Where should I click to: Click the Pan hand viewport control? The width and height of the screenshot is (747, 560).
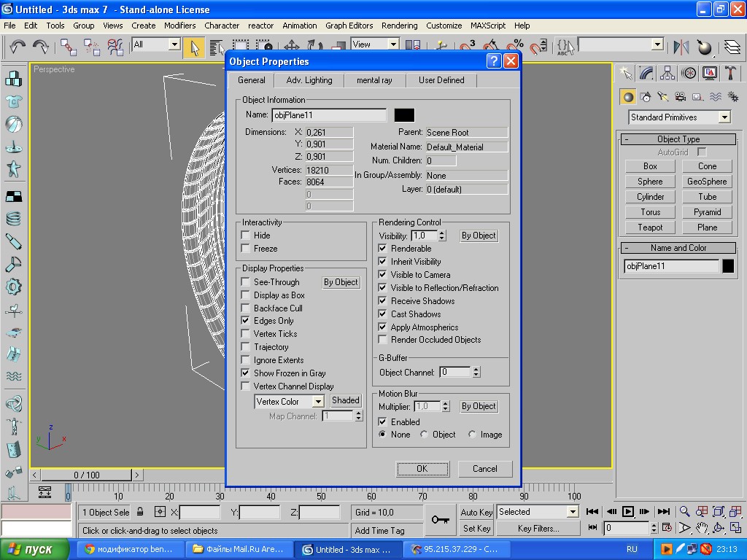701,528
